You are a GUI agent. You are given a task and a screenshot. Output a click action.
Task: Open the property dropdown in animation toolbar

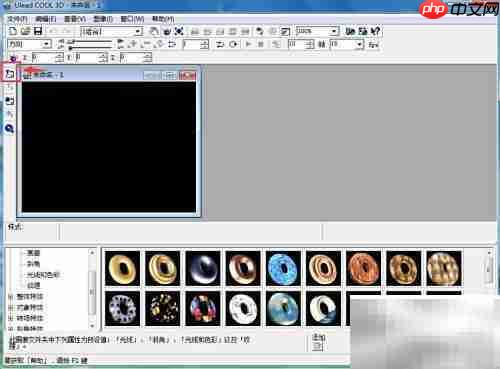(29, 44)
